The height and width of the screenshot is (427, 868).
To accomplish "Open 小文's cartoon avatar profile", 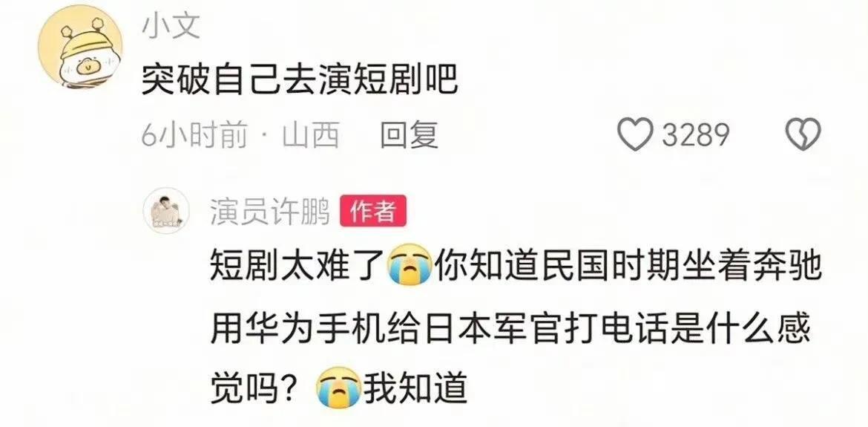I will click(80, 46).
